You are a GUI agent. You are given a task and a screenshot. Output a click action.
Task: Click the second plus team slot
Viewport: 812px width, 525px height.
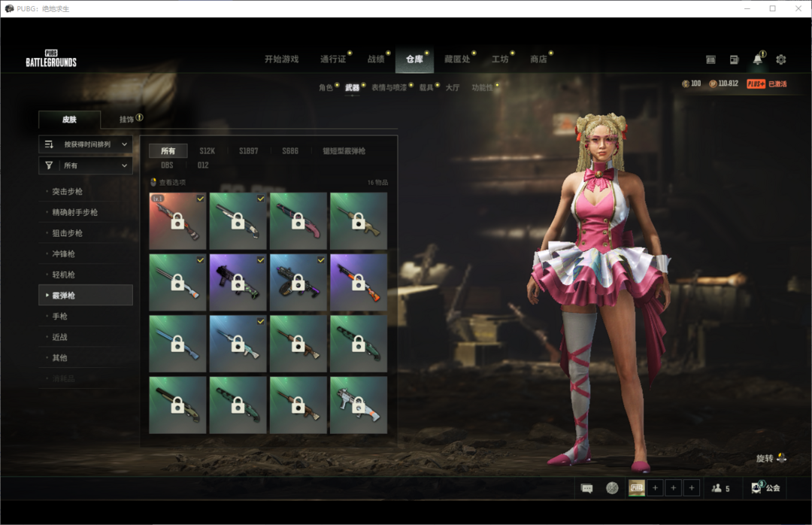(673, 487)
